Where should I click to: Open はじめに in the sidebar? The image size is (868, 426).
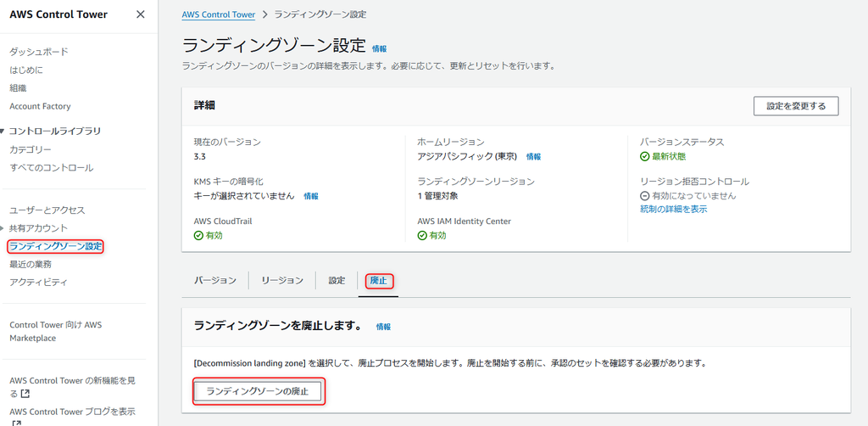click(x=26, y=70)
